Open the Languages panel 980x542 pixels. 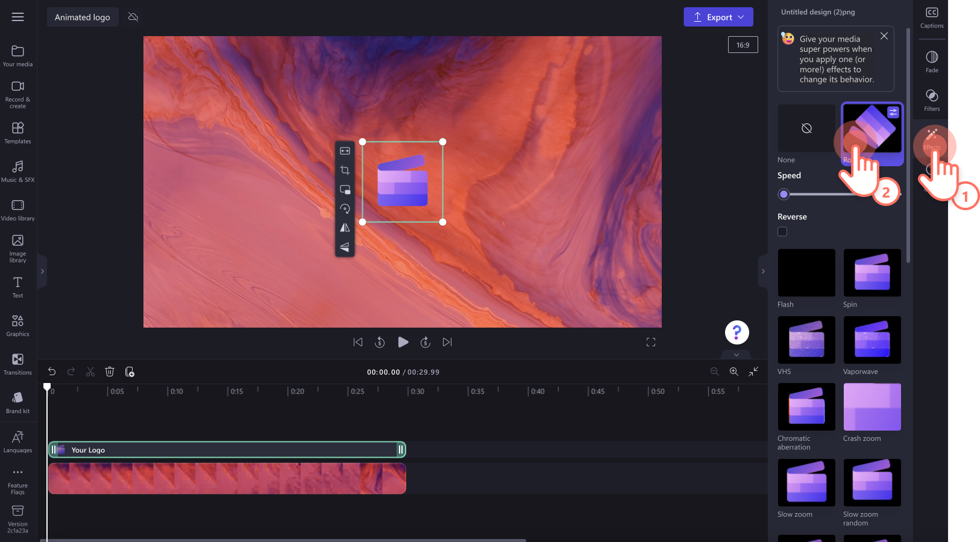coord(18,442)
